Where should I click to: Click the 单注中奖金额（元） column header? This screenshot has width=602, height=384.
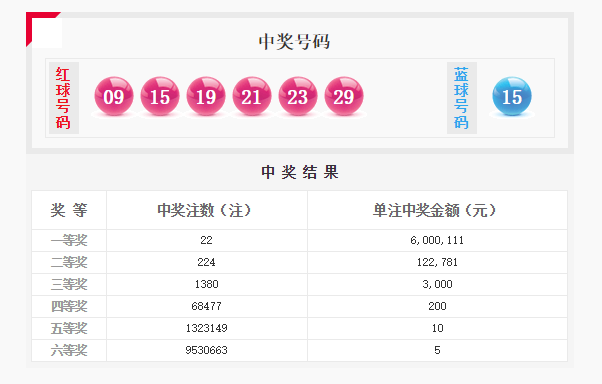pos(435,210)
